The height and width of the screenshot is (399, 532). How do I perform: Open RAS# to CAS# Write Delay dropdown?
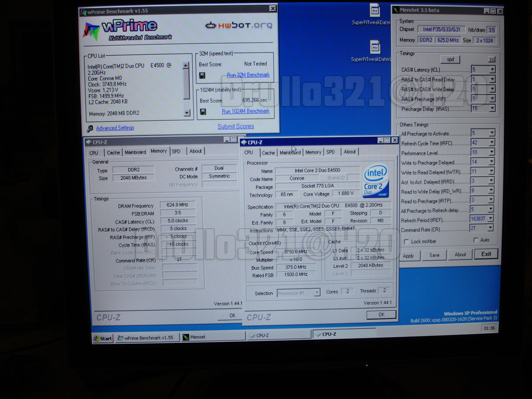[x=492, y=89]
